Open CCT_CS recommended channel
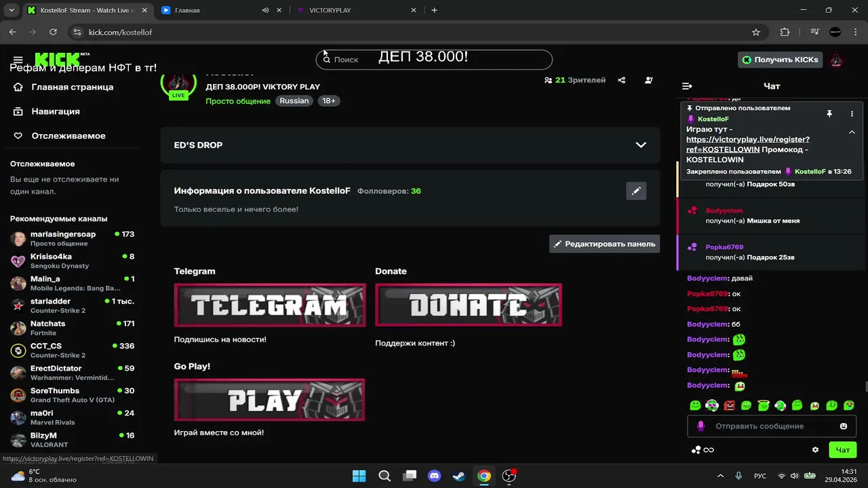This screenshot has height=488, width=868. click(71, 350)
